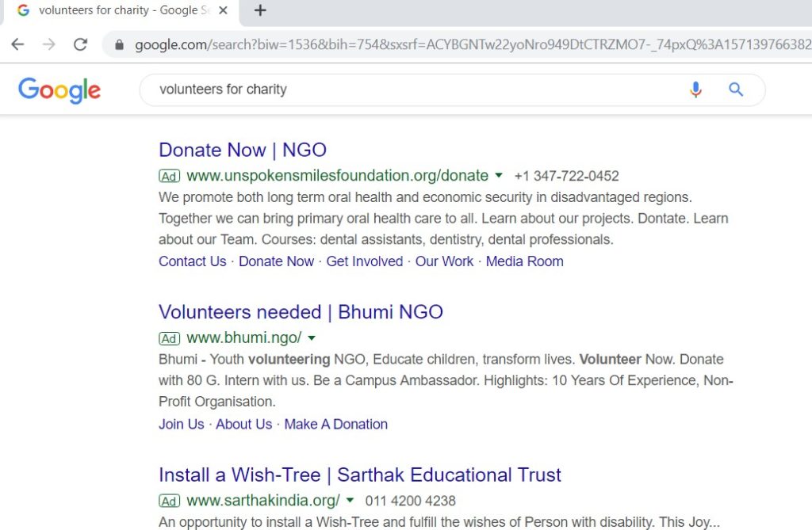Click the 'About Us' sitelink
The height and width of the screenshot is (530, 812).
coord(244,424)
